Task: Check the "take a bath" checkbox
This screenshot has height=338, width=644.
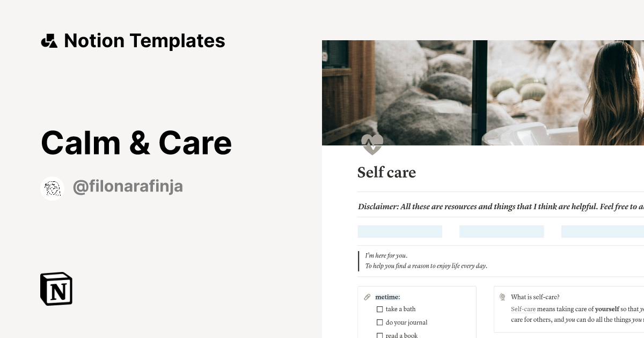Action: [380, 309]
